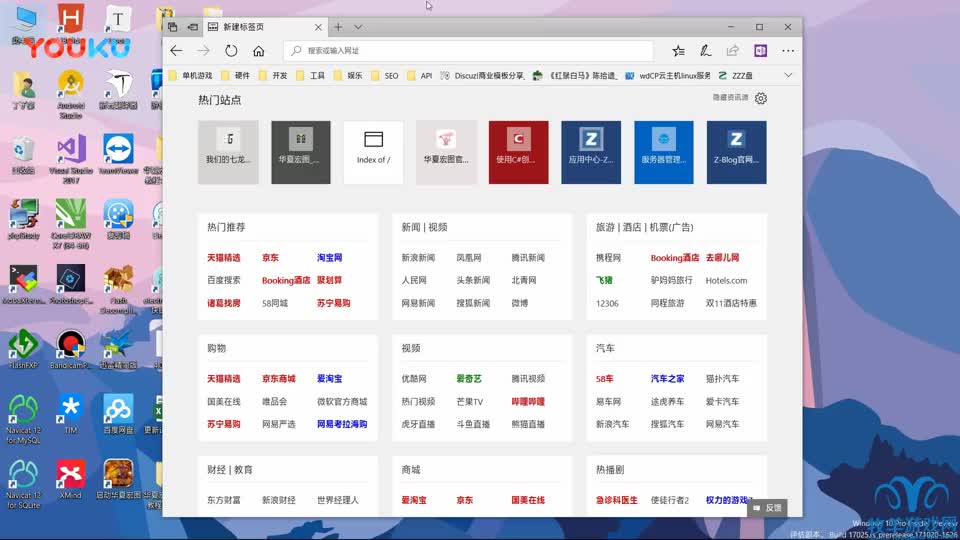Open the 娱乐 favorites folder
960x540 pixels.
point(348,76)
